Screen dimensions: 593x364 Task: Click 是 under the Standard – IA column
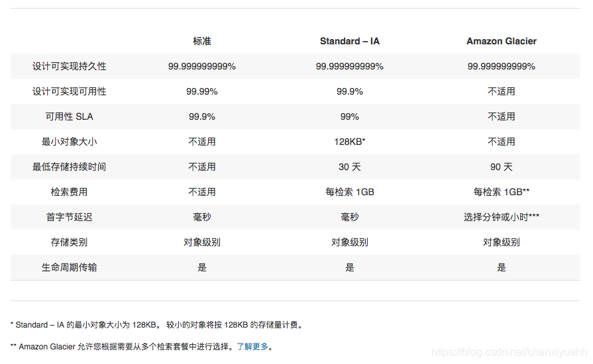[x=349, y=268]
